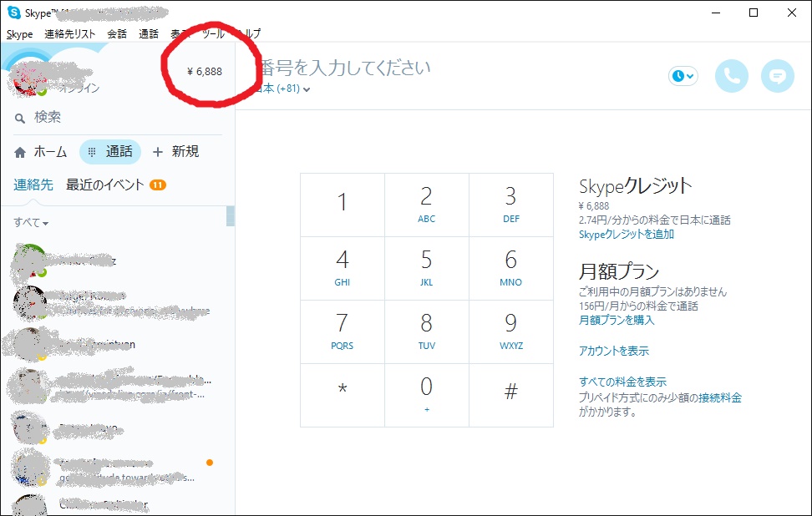Open the 通話 menu in menu bar
812x516 pixels.
click(149, 34)
